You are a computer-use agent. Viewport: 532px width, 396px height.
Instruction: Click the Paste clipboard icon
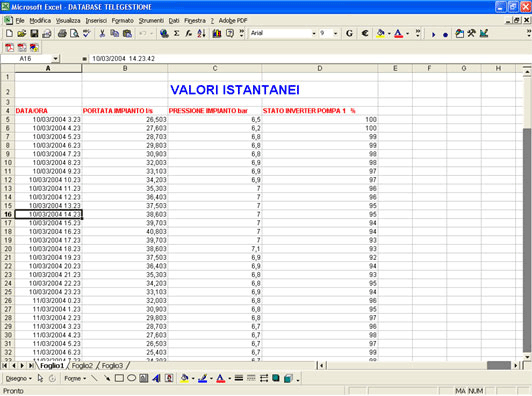[128, 33]
